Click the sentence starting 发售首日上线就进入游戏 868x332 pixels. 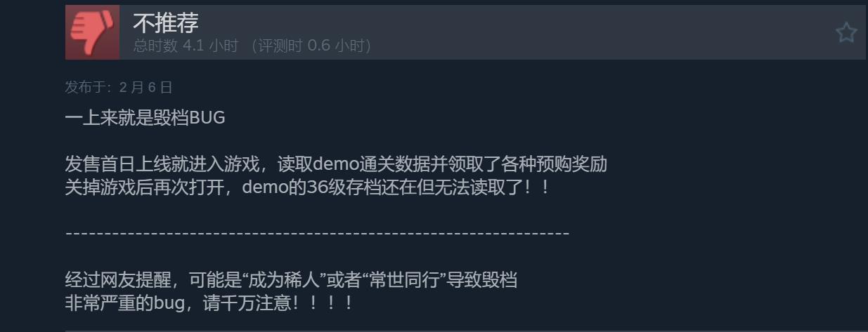[x=336, y=165]
